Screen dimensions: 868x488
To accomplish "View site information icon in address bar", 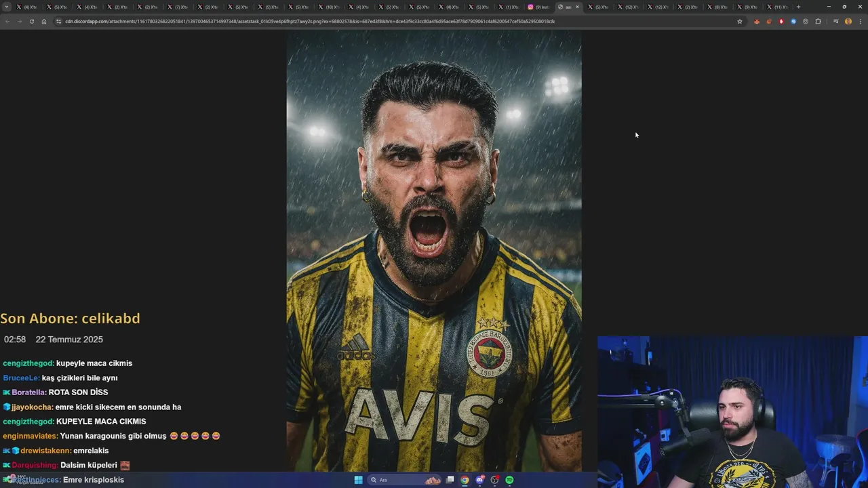I will click(x=59, y=21).
